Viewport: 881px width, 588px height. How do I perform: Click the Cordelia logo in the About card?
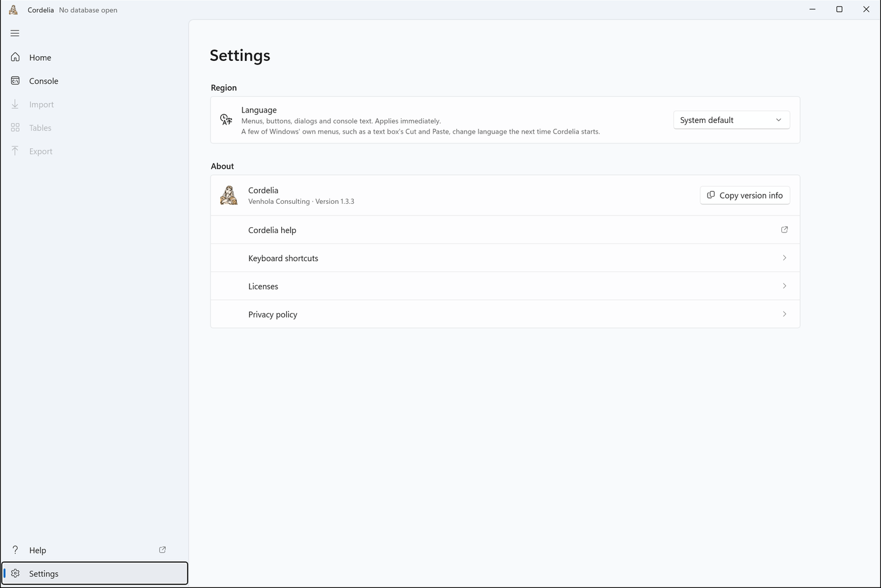pyautogui.click(x=228, y=195)
